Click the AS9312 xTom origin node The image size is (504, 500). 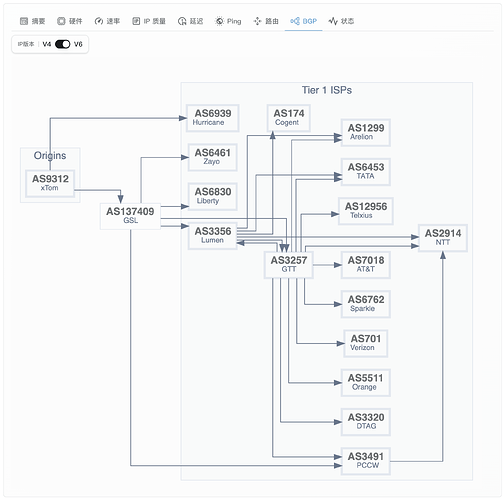[50, 183]
